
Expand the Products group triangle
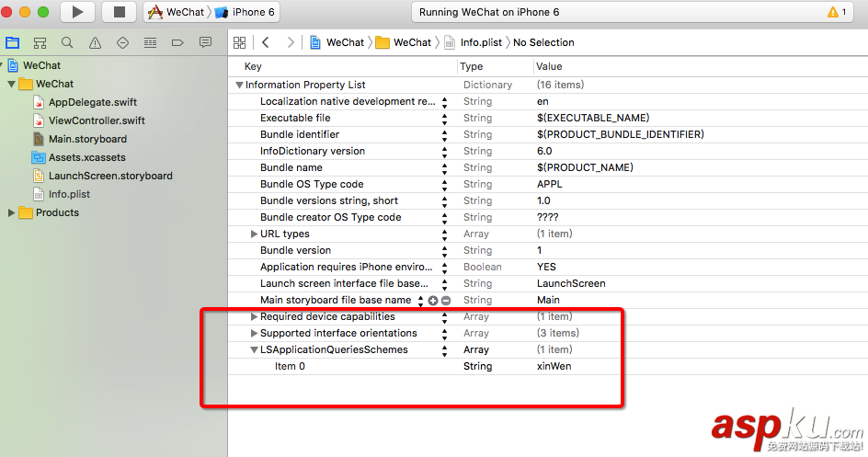pos(10,213)
